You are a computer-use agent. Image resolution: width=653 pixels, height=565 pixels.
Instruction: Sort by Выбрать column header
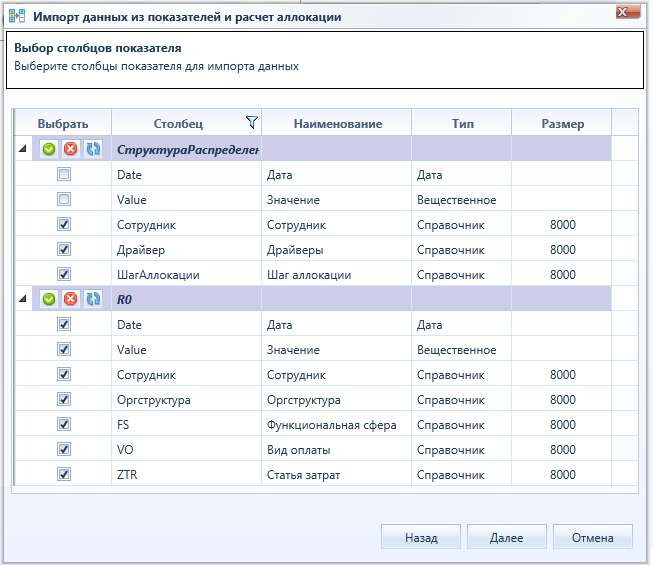pyautogui.click(x=63, y=123)
